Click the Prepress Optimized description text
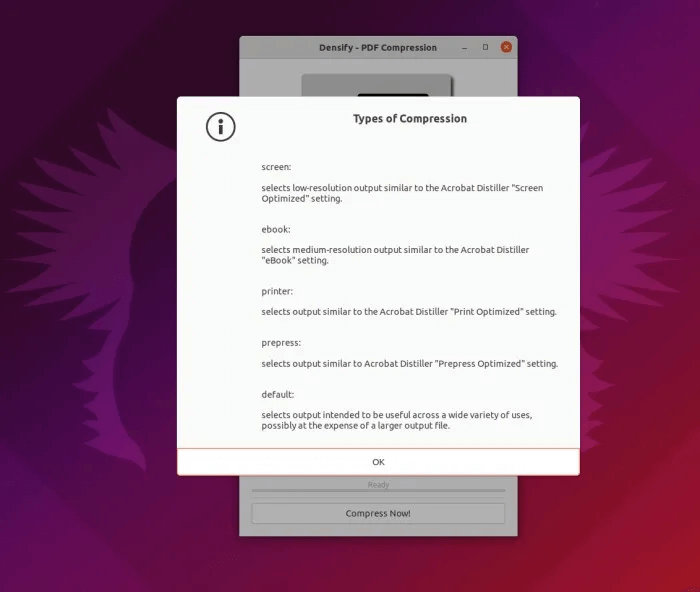Image resolution: width=700 pixels, height=592 pixels. coord(410,364)
